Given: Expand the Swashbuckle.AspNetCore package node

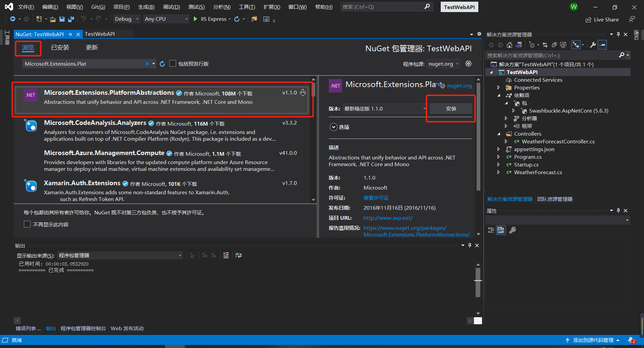Looking at the screenshot, I should (514, 111).
